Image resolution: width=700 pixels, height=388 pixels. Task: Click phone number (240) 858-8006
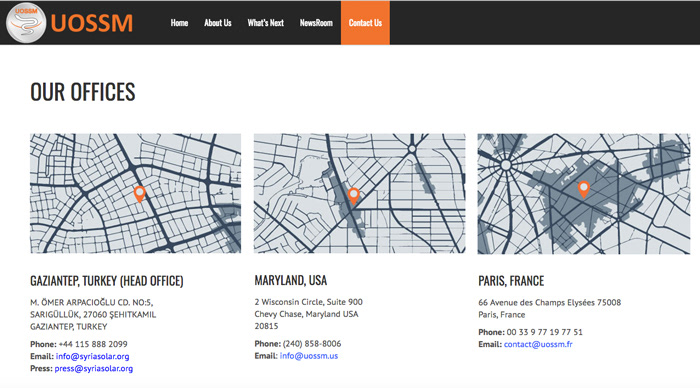[312, 344]
